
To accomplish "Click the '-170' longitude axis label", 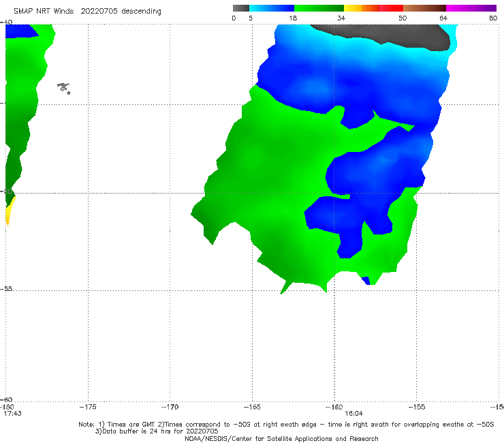I will click(170, 407).
